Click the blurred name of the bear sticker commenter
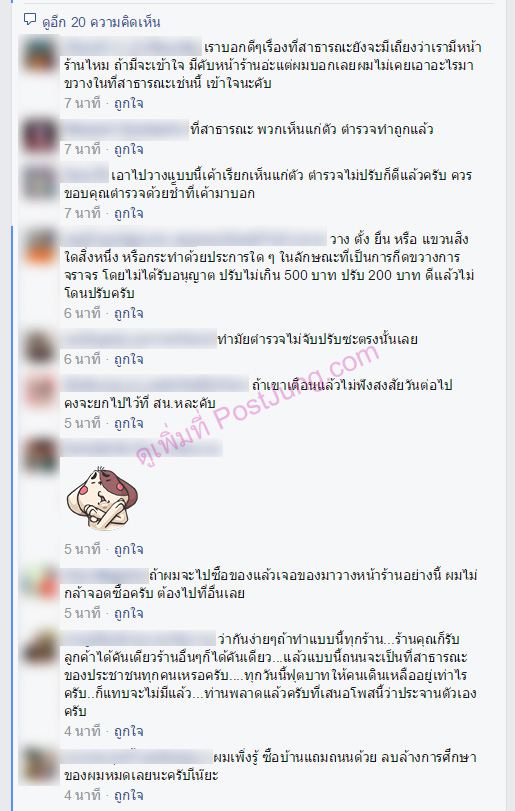 (142, 448)
